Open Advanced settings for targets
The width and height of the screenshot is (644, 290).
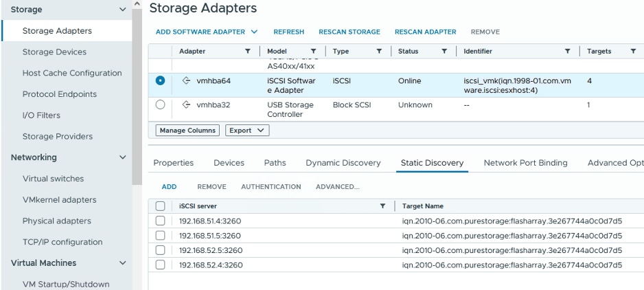tap(338, 187)
